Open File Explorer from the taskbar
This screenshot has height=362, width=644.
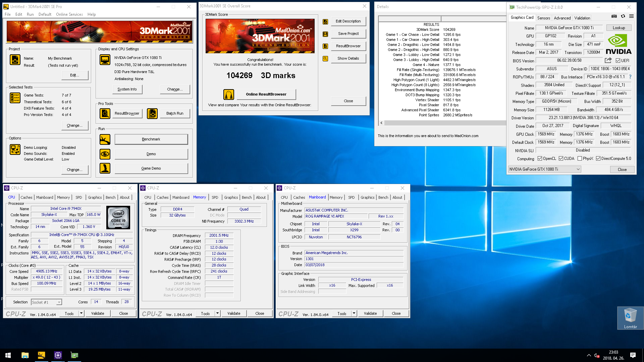(25, 355)
